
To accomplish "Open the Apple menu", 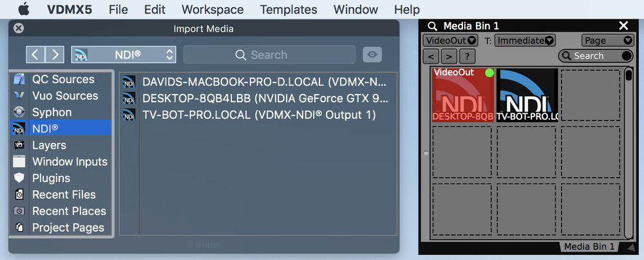I will coord(24,9).
